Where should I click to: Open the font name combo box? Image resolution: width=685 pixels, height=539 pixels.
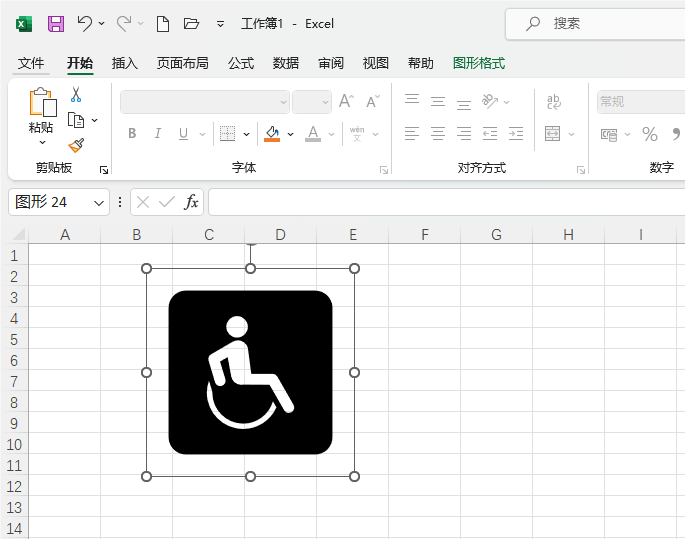click(205, 102)
